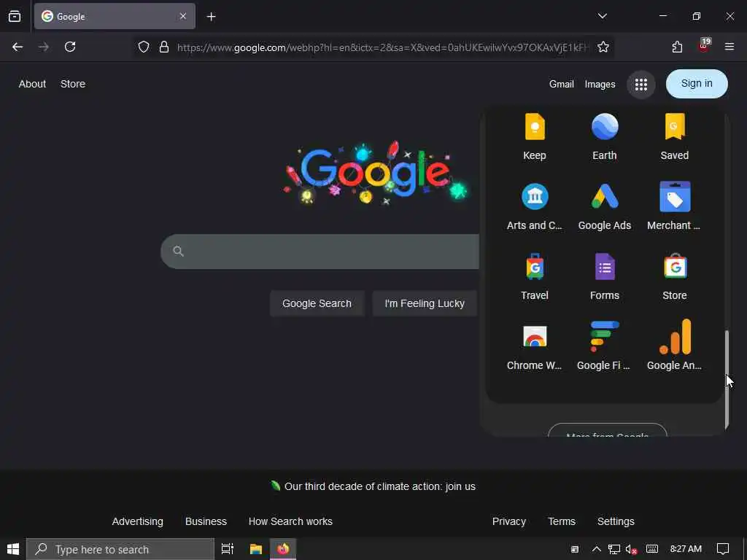Screen dimensions: 747x560
Task: Go back to previous page
Action: (18, 47)
